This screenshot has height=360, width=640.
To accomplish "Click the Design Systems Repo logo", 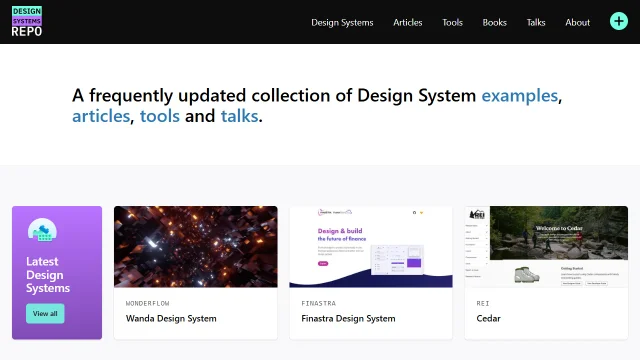I will tap(27, 21).
